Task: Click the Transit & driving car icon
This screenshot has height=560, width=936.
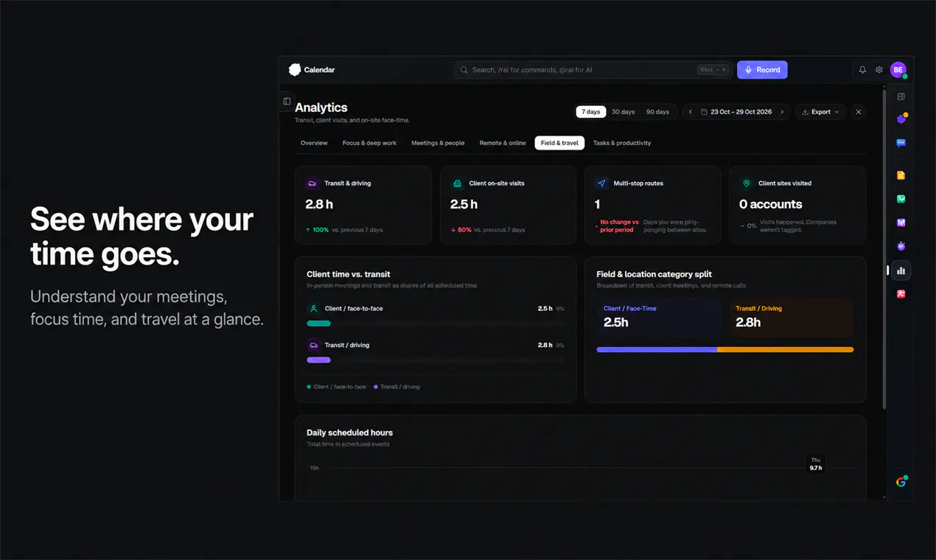Action: (x=312, y=183)
